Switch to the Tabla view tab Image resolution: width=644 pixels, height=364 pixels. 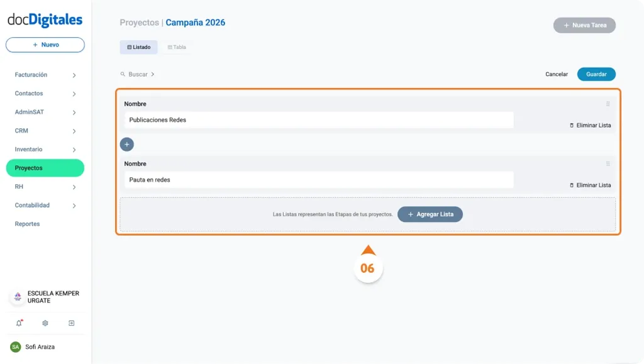175,47
